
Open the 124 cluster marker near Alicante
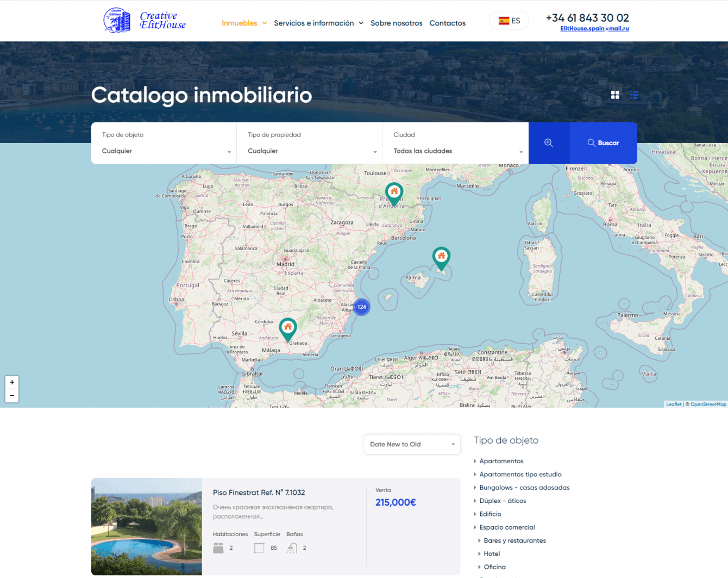(x=362, y=307)
